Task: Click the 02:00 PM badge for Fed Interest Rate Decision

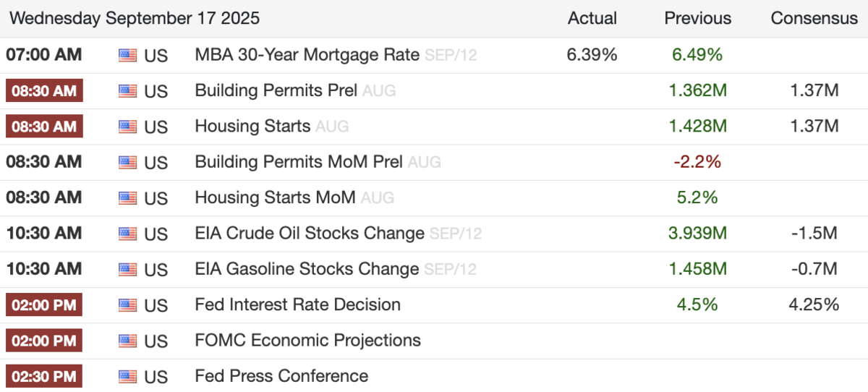Action: point(44,304)
